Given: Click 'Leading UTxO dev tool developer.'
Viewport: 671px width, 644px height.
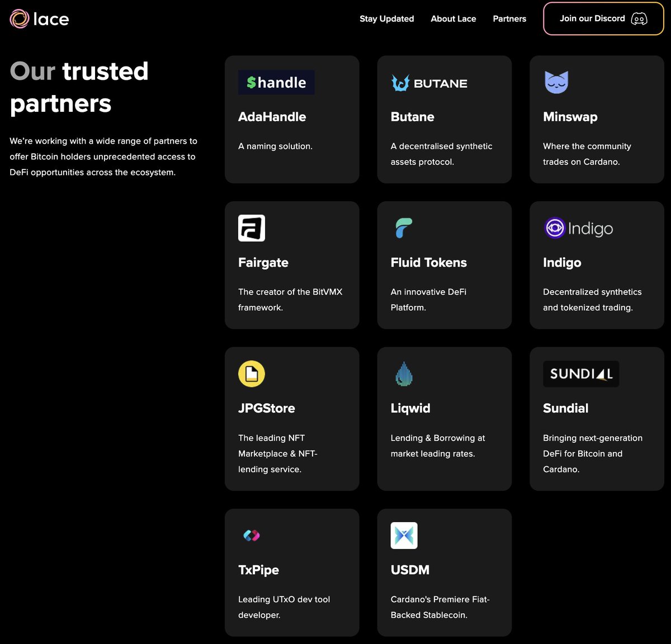Looking at the screenshot, I should [284, 607].
